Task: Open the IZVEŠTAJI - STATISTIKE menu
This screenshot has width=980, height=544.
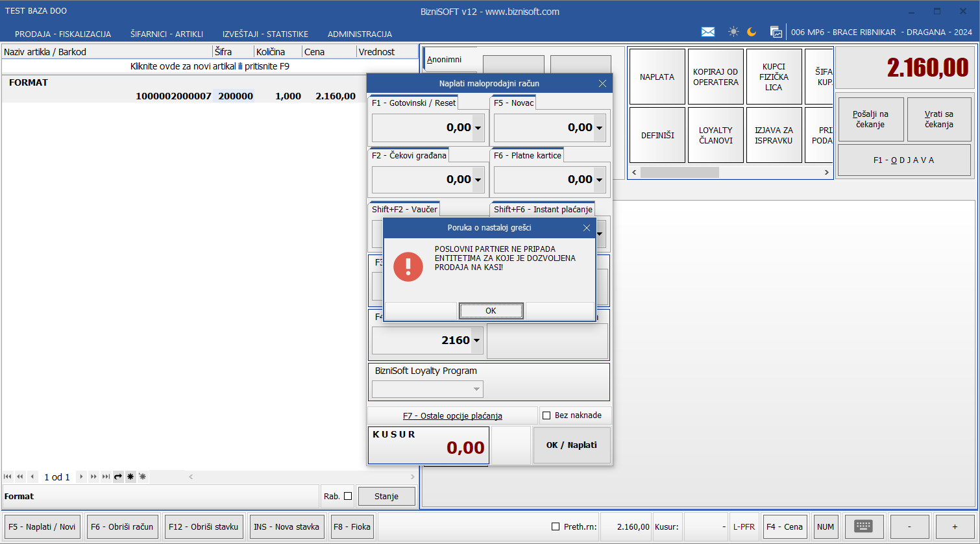Action: [265, 34]
